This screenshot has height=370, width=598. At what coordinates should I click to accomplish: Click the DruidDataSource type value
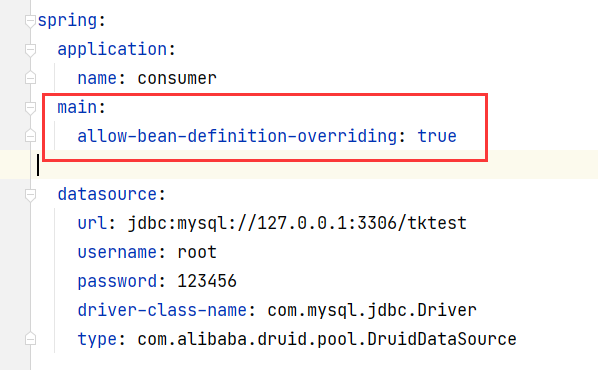point(327,339)
